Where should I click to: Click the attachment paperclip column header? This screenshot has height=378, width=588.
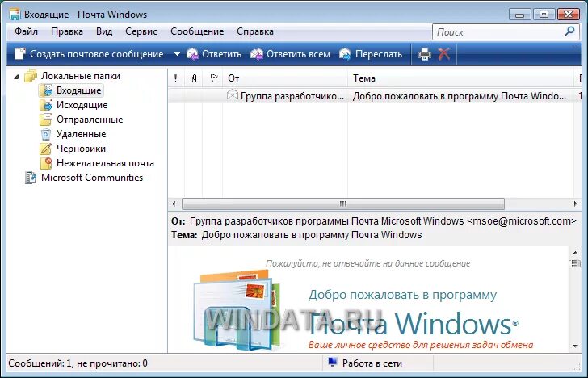tap(194, 78)
